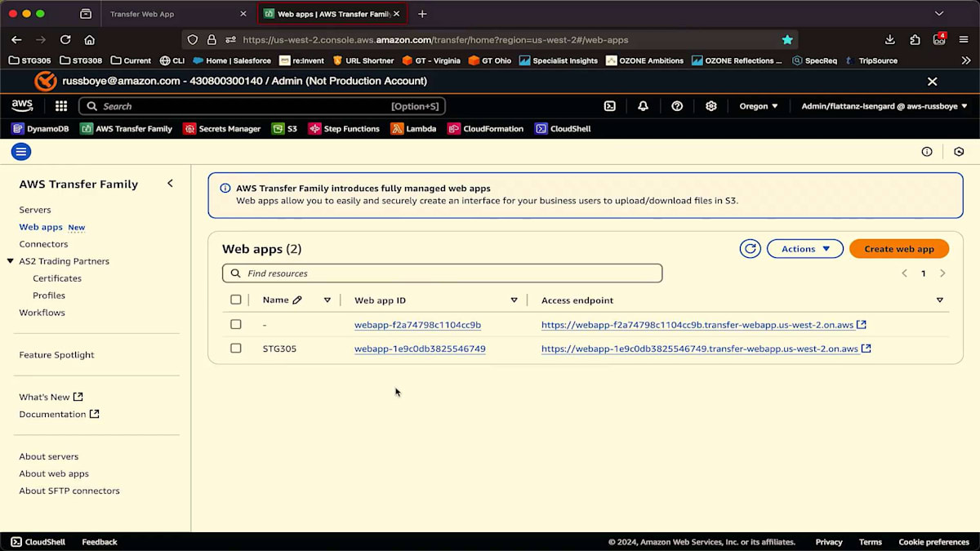Image resolution: width=980 pixels, height=551 pixels.
Task: Select Web apps in the sidebar
Action: (x=41, y=227)
